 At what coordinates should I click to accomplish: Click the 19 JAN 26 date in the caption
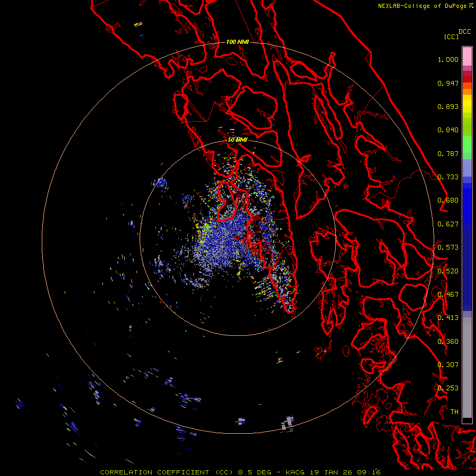pyautogui.click(x=331, y=472)
